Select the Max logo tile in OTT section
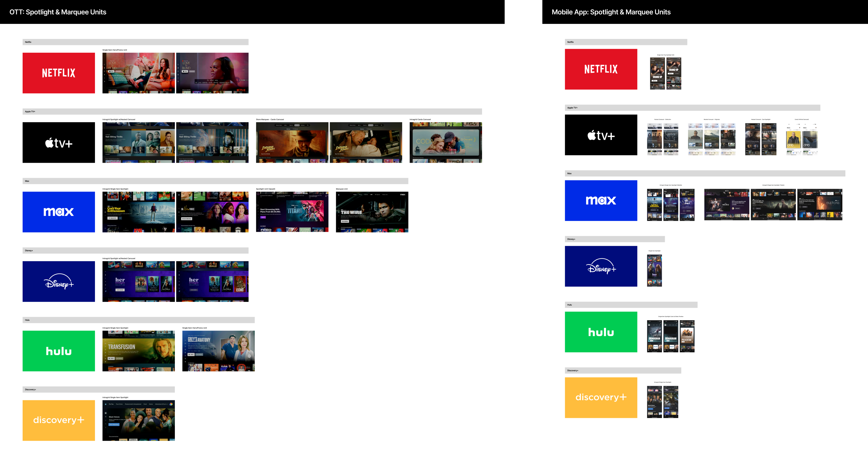This screenshot has width=868, height=456. tap(59, 212)
